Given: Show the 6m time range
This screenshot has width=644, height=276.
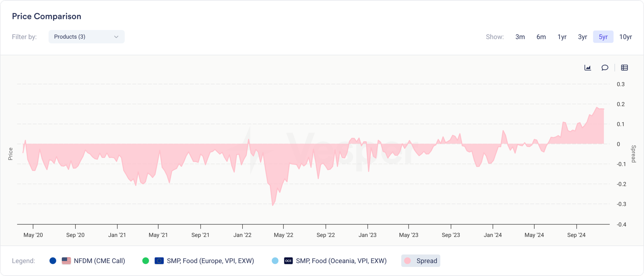Looking at the screenshot, I should [541, 37].
